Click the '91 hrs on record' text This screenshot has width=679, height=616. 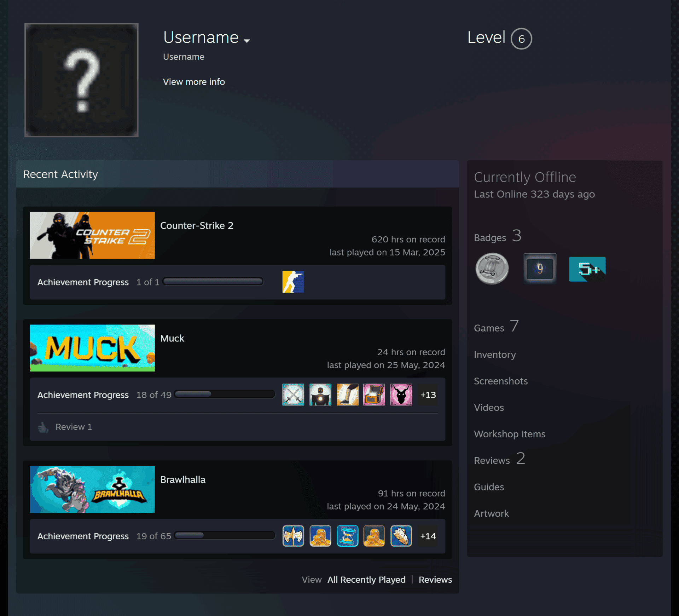coord(411,494)
